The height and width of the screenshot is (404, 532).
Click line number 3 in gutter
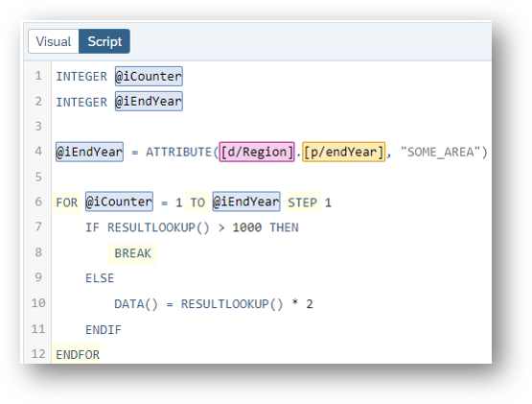38,126
